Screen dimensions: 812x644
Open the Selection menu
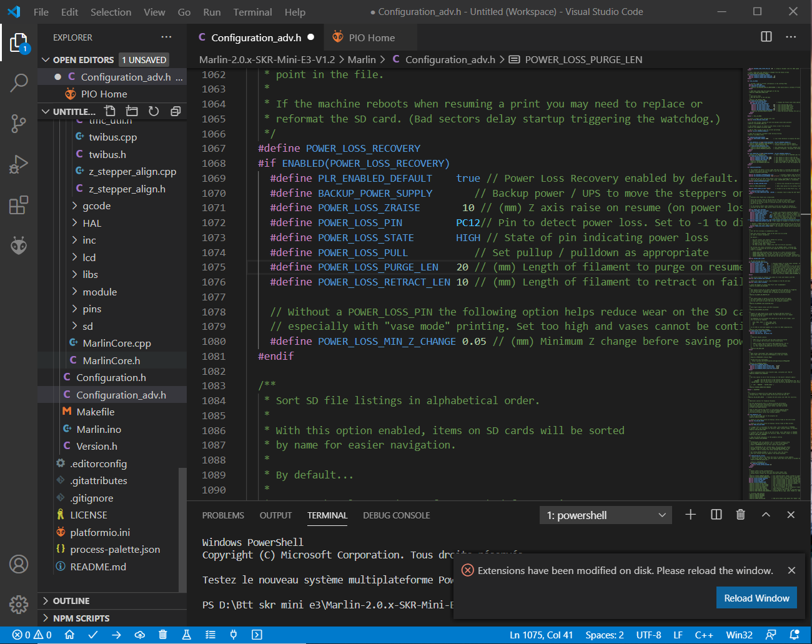tap(111, 12)
